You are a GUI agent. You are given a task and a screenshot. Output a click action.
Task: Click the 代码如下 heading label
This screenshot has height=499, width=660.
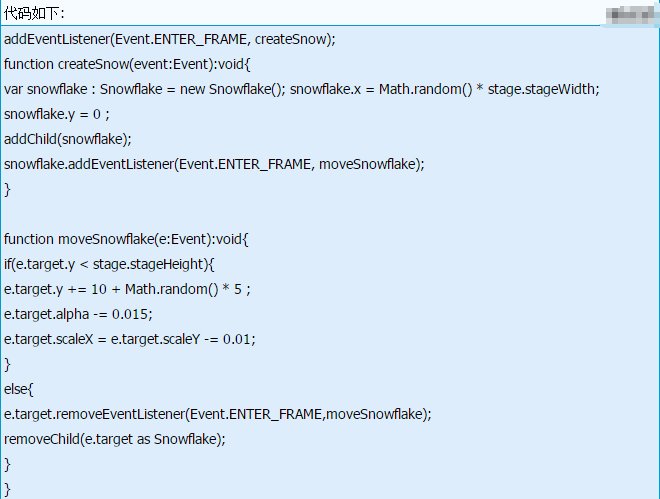point(35,12)
